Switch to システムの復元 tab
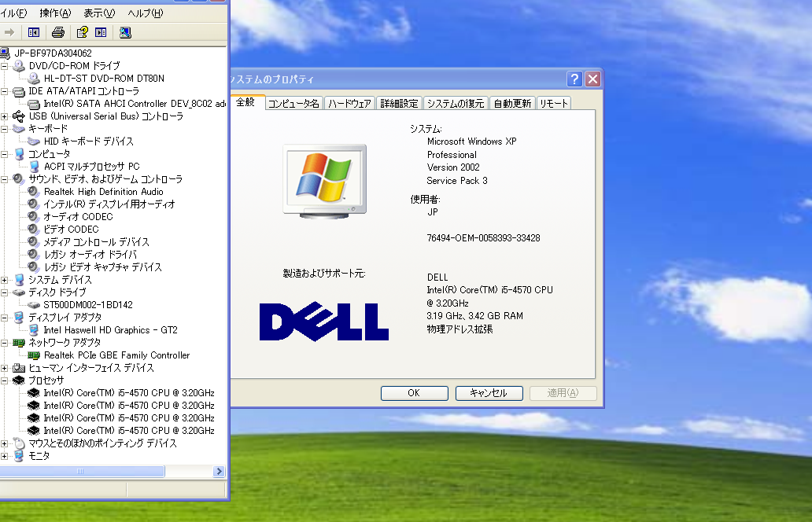This screenshot has width=812, height=522. pos(456,104)
